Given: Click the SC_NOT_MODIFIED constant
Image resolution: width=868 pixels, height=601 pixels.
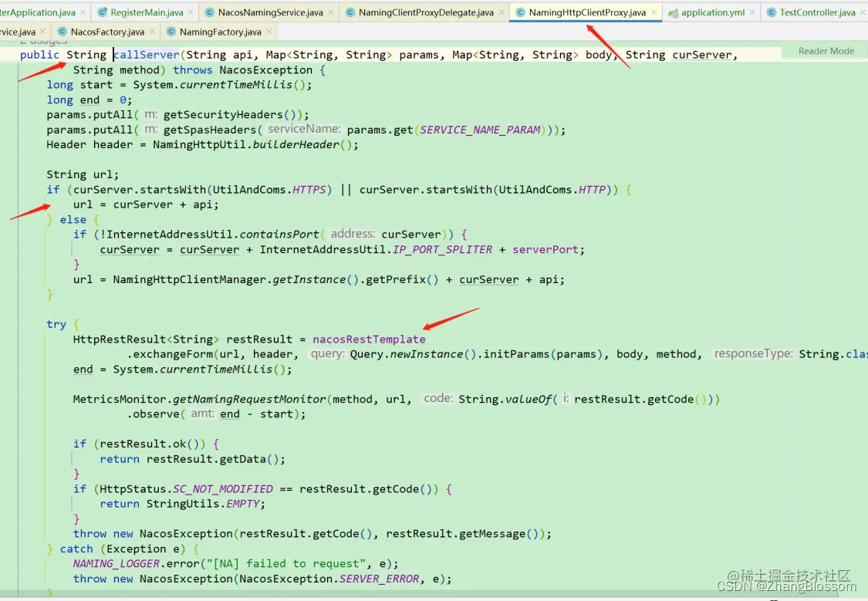Looking at the screenshot, I should (x=222, y=489).
